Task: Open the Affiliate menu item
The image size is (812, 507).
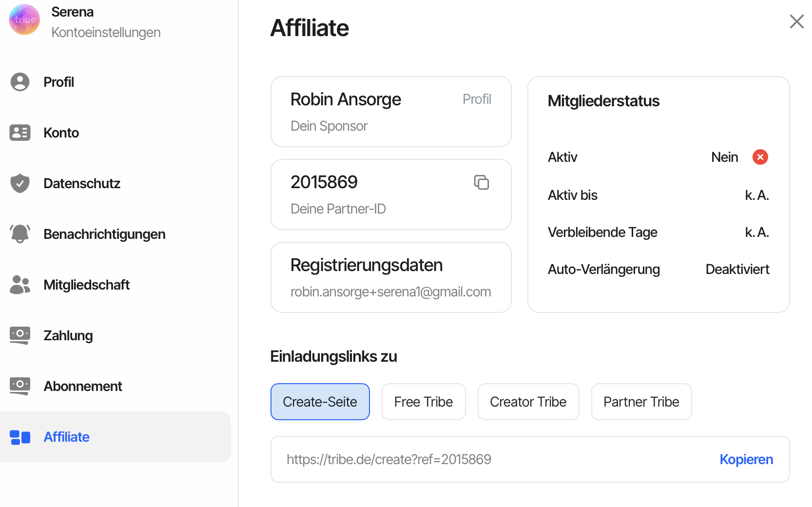Action: tap(67, 437)
